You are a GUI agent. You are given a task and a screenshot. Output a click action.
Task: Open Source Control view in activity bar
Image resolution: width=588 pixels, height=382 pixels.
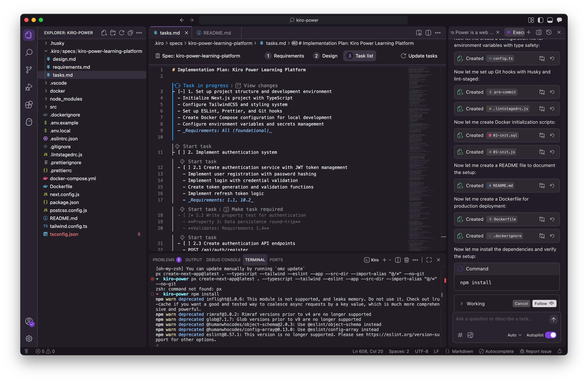coord(29,70)
